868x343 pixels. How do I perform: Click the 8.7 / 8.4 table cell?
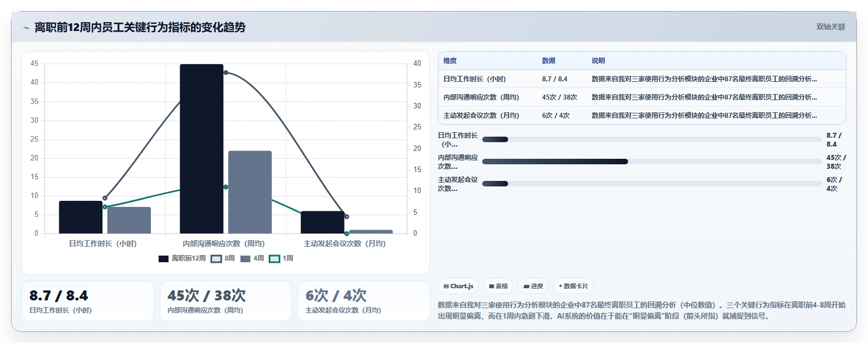click(x=555, y=79)
